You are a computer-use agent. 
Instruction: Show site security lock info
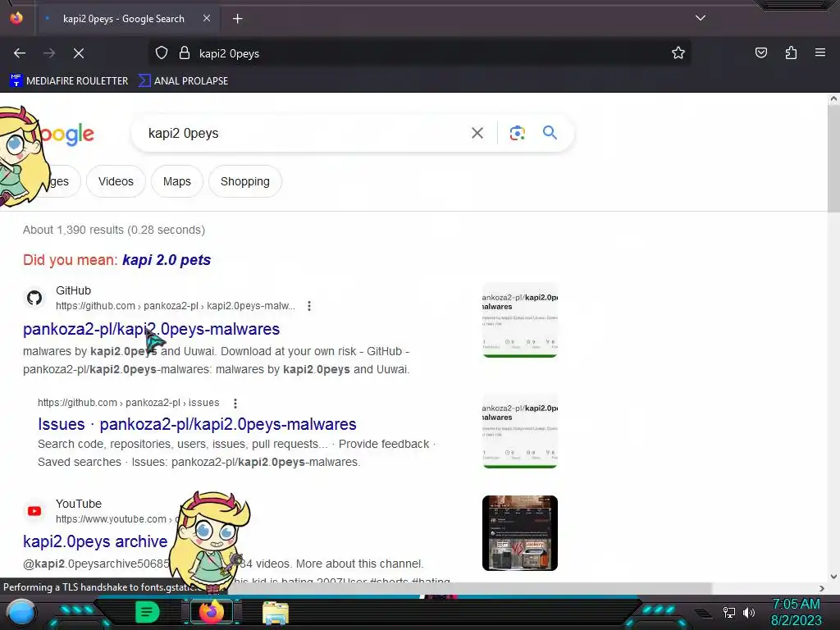(x=185, y=53)
